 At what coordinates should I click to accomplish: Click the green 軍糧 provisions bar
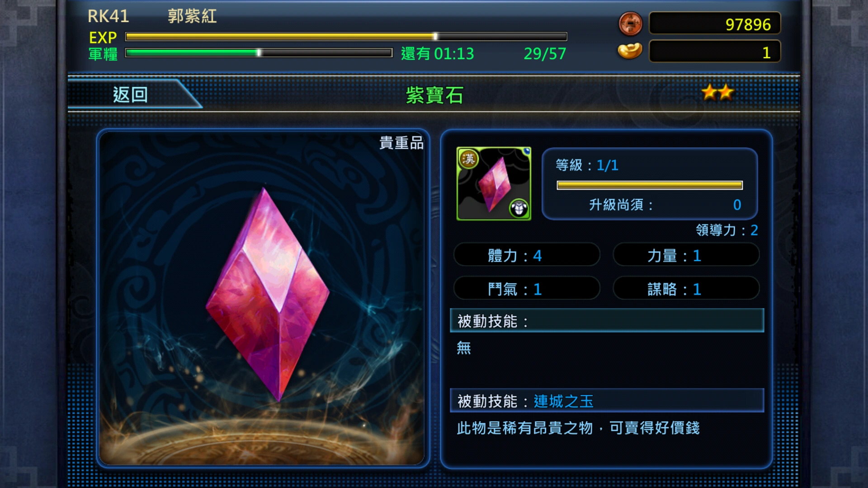pos(259,53)
